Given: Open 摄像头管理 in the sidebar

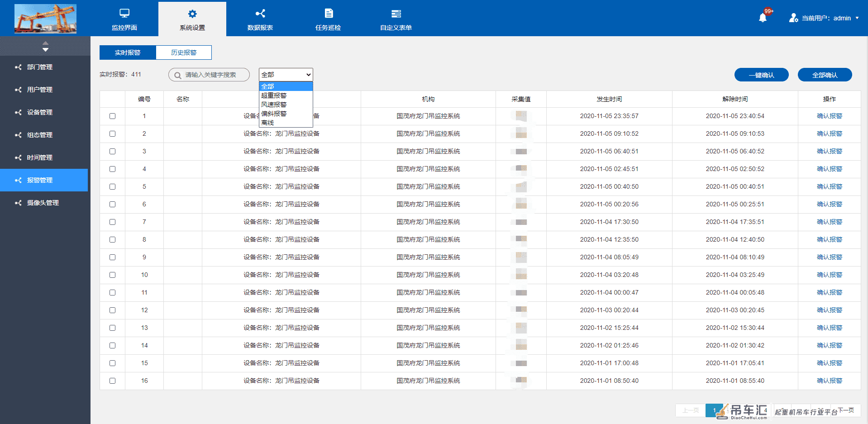Looking at the screenshot, I should (44, 203).
